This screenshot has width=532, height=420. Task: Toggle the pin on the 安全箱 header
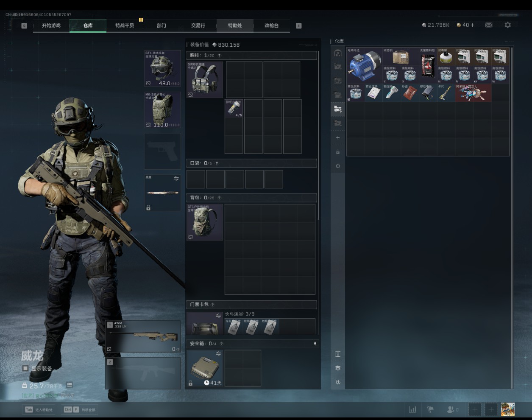click(x=315, y=344)
